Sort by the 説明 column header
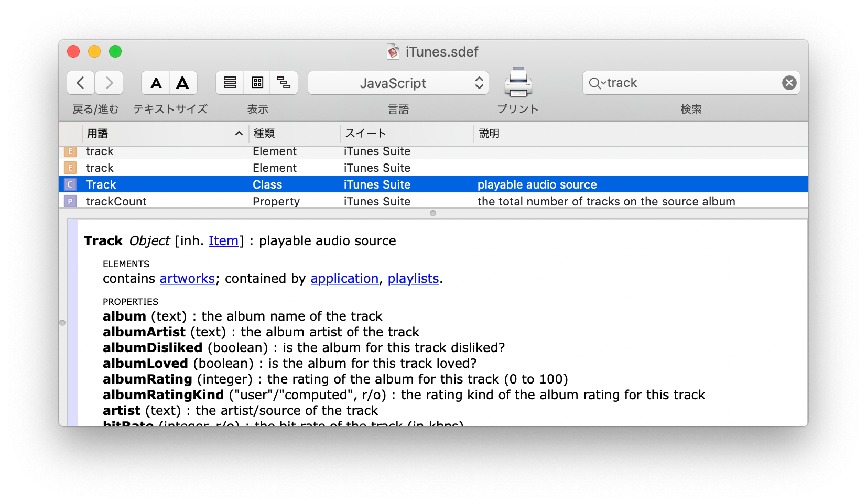This screenshot has height=504, width=867. coord(641,134)
